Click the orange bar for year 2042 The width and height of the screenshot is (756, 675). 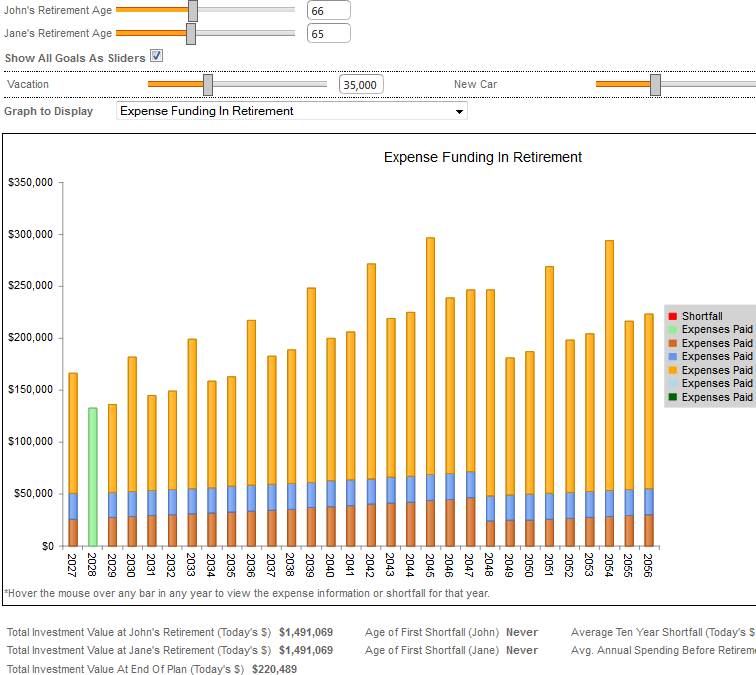[371, 371]
